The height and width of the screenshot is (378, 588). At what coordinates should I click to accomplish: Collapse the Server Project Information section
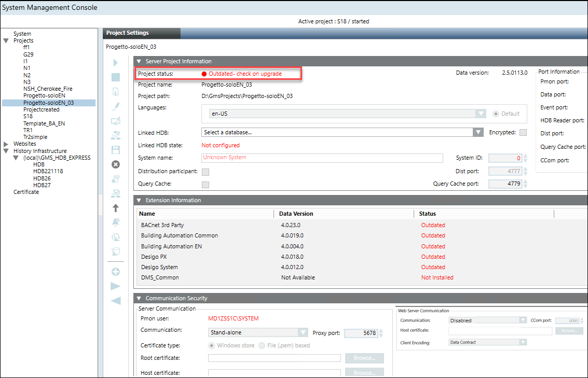click(139, 61)
